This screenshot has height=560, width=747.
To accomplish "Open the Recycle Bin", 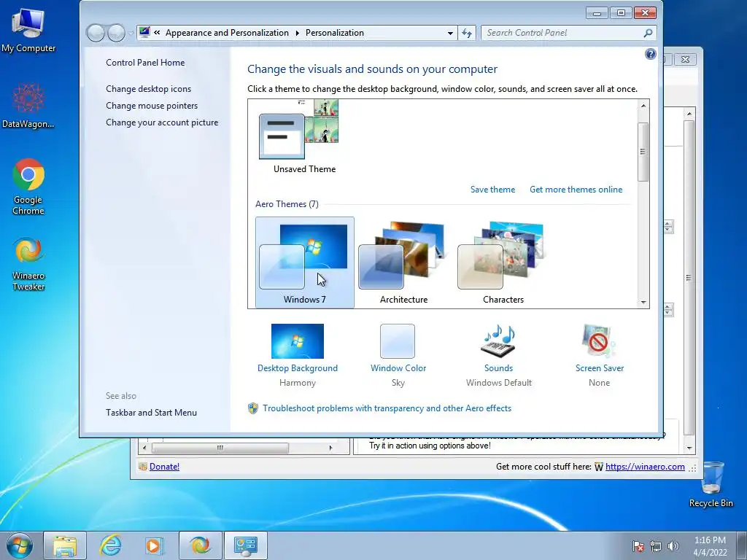I will click(x=711, y=484).
